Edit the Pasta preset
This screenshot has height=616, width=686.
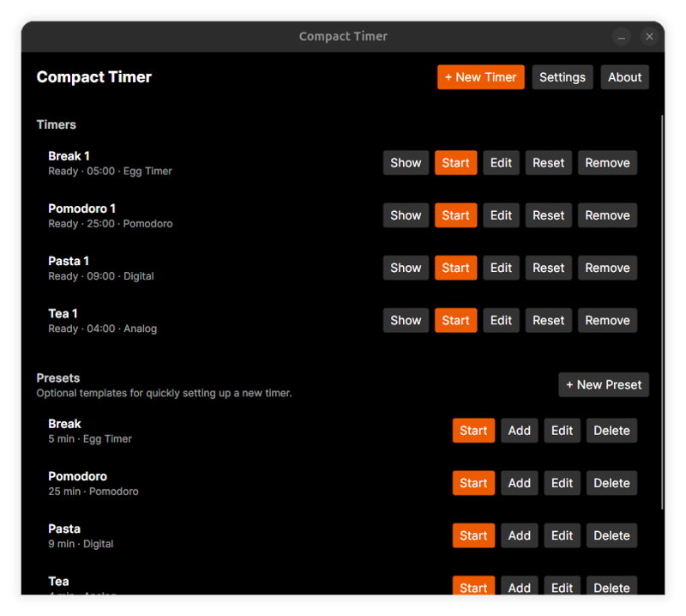pyautogui.click(x=562, y=535)
